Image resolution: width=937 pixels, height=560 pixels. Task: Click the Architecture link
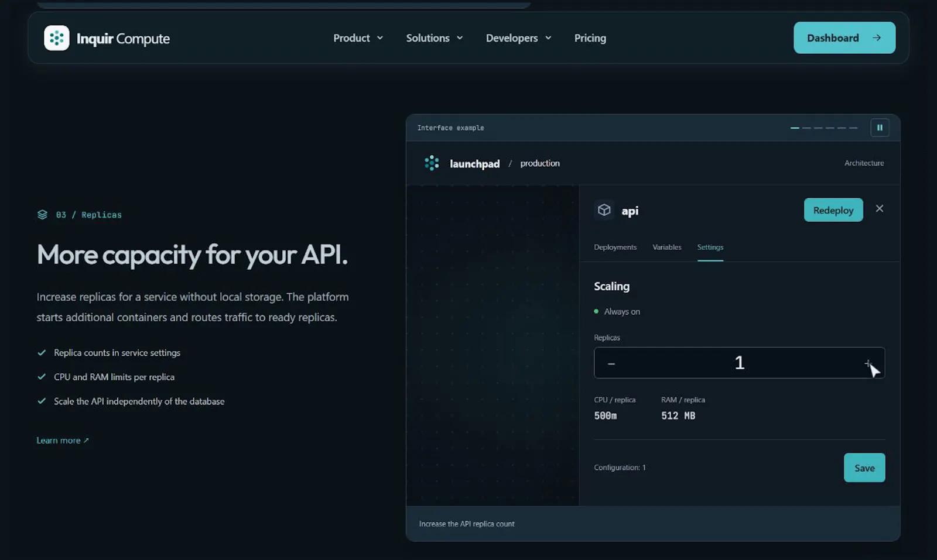tap(864, 163)
